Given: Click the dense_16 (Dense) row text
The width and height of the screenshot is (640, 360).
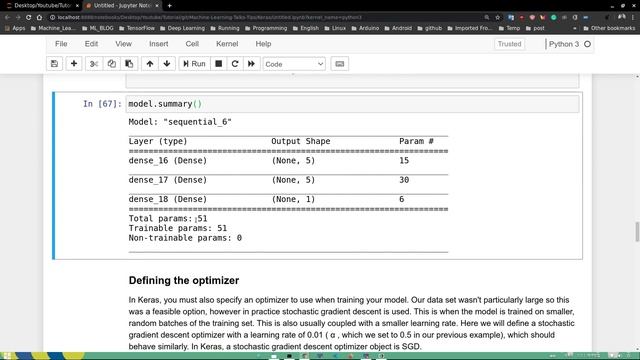Looking at the screenshot, I should click(x=168, y=160).
